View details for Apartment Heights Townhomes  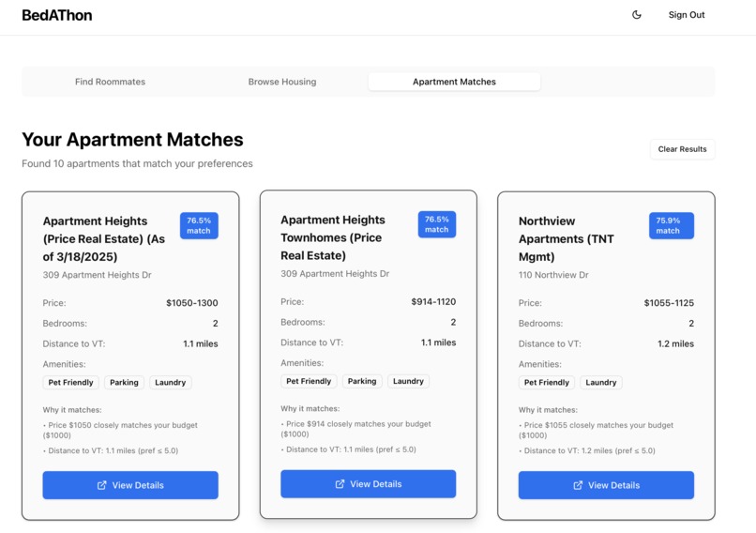tap(369, 484)
